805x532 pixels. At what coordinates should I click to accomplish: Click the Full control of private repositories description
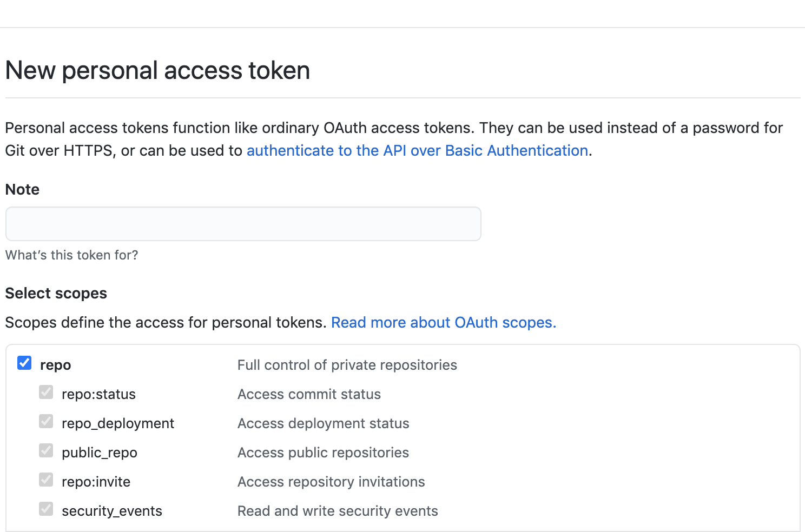(347, 365)
